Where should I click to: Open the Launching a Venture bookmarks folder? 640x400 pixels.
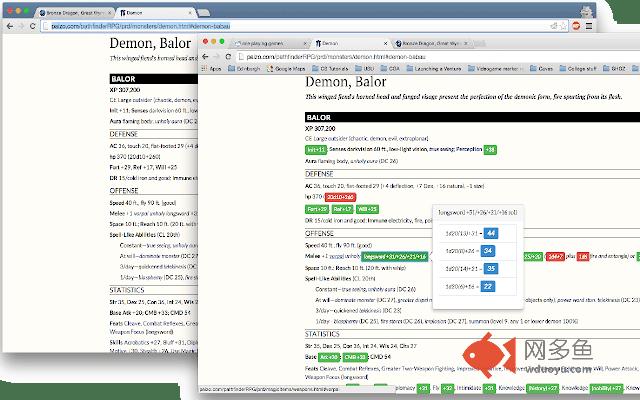click(434, 69)
